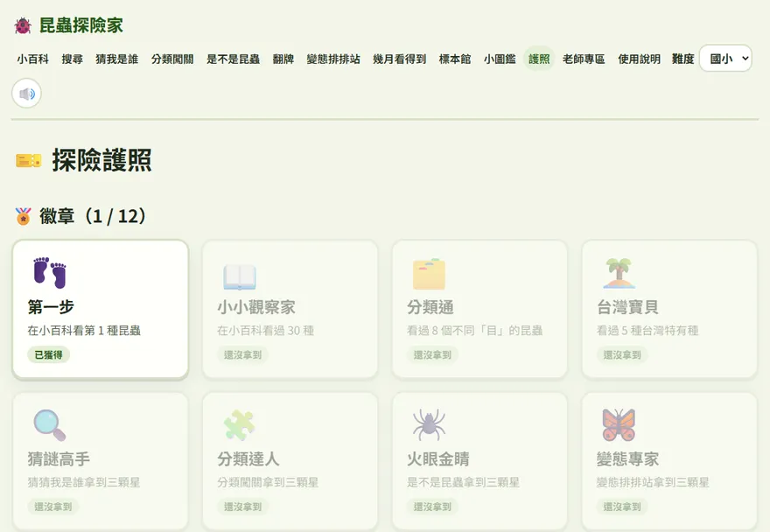Click the 難度 label
Image resolution: width=770 pixels, height=532 pixels.
click(x=683, y=59)
